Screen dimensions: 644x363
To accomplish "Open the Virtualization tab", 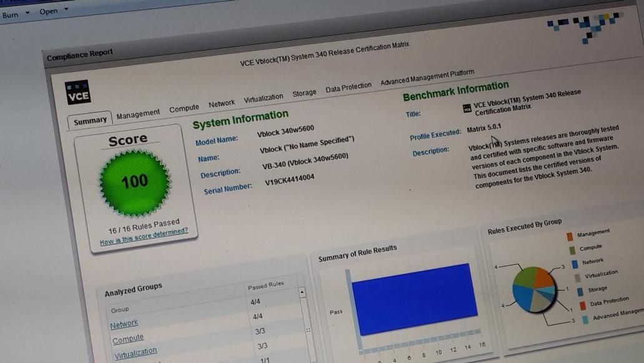I will pos(263,98).
